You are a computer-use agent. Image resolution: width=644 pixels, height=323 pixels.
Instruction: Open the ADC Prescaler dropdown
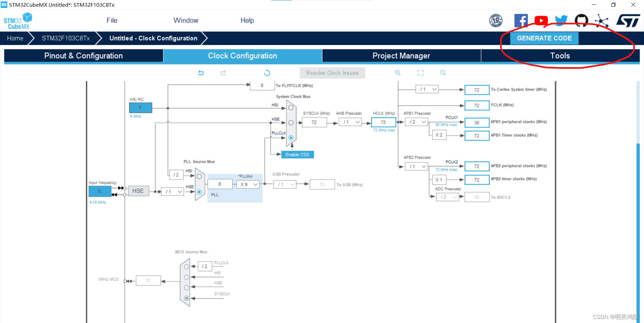[447, 197]
